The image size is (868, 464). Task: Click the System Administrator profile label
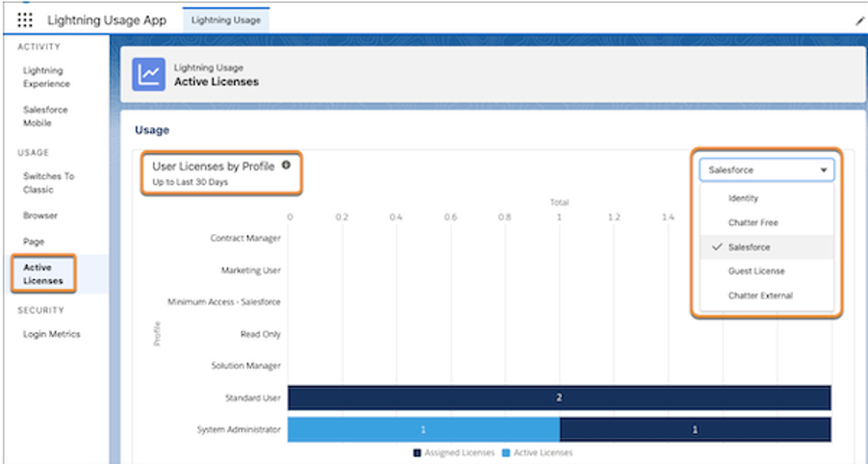pos(239,429)
